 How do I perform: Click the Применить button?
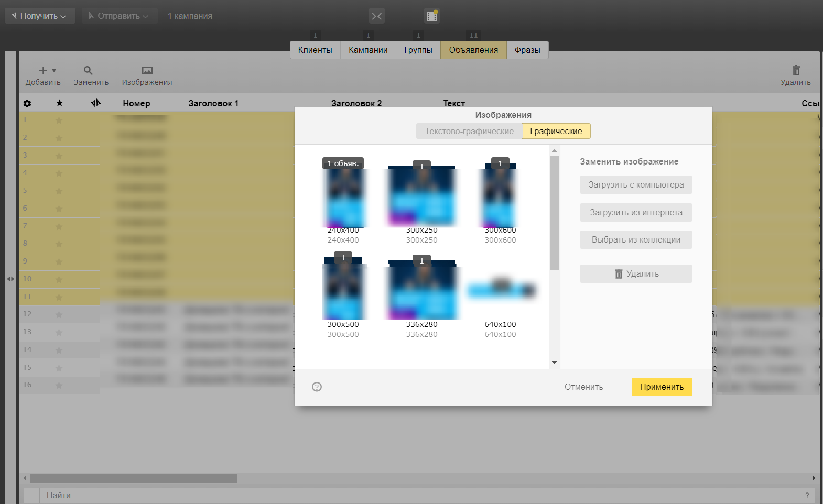pyautogui.click(x=662, y=387)
